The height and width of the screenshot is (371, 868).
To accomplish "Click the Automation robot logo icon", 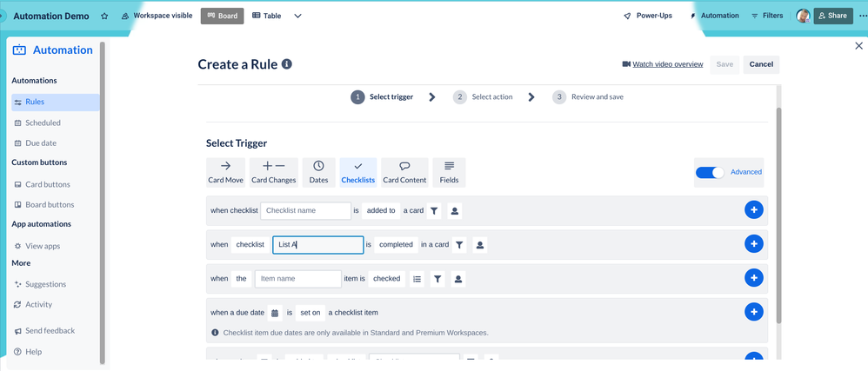I will (x=19, y=50).
